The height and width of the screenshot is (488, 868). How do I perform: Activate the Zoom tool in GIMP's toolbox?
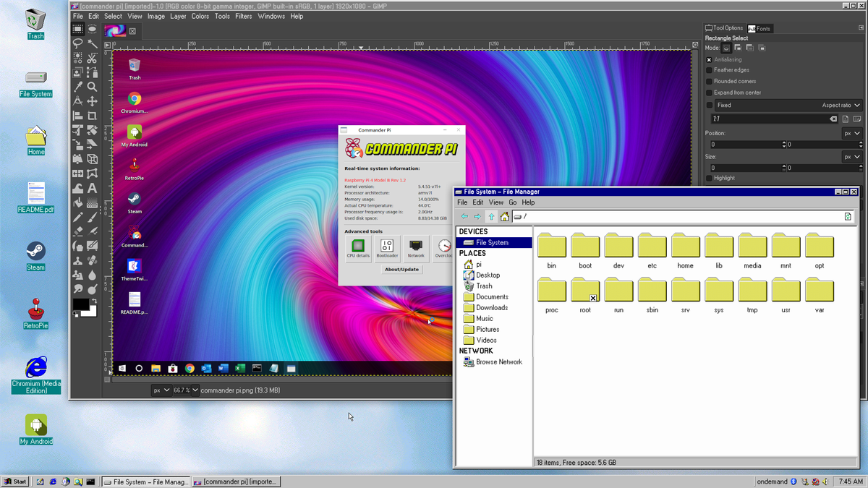[92, 87]
